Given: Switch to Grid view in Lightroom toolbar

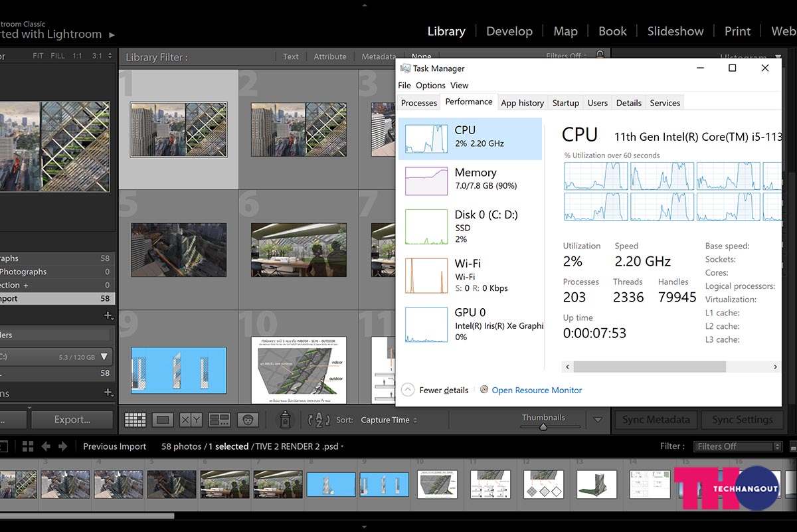Looking at the screenshot, I should (135, 420).
